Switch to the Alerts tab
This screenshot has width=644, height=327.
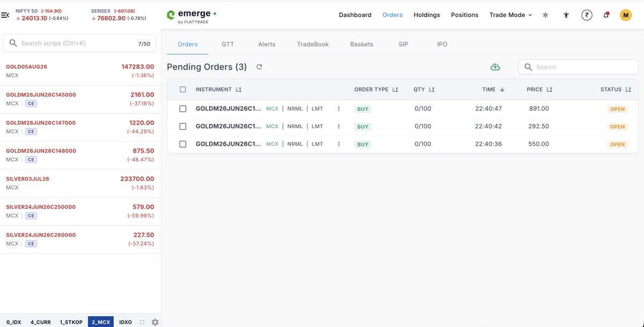click(267, 44)
